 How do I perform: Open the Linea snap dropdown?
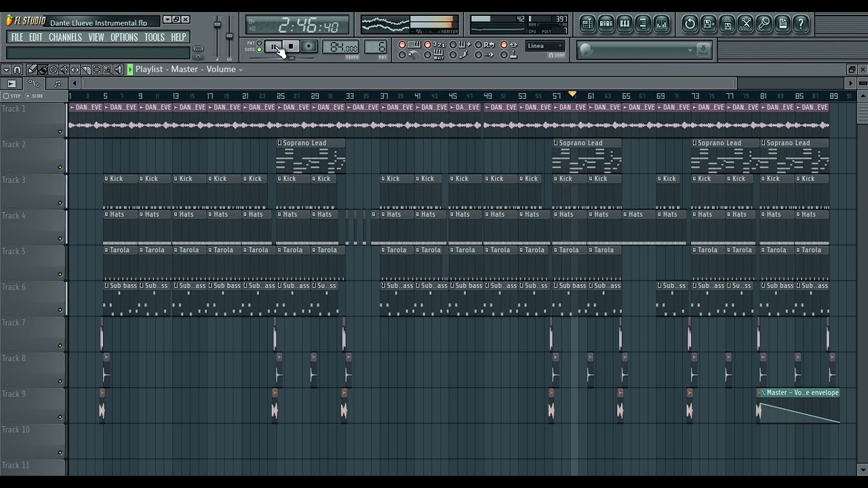click(545, 46)
